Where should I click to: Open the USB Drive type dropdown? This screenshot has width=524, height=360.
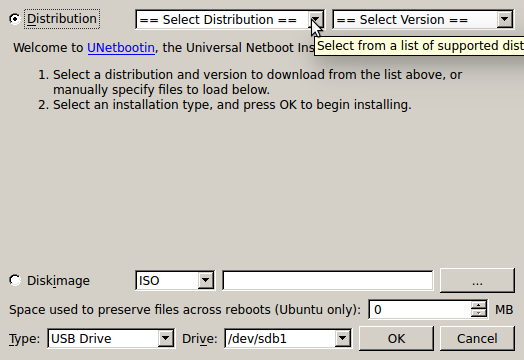coord(111,339)
